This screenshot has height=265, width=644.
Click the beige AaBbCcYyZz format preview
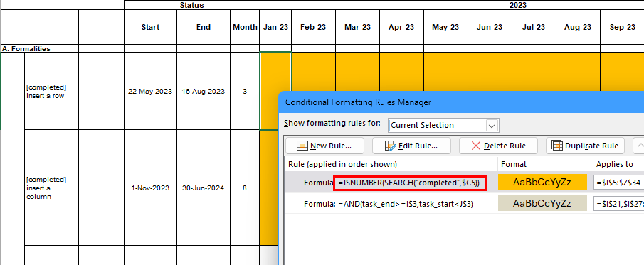542,204
